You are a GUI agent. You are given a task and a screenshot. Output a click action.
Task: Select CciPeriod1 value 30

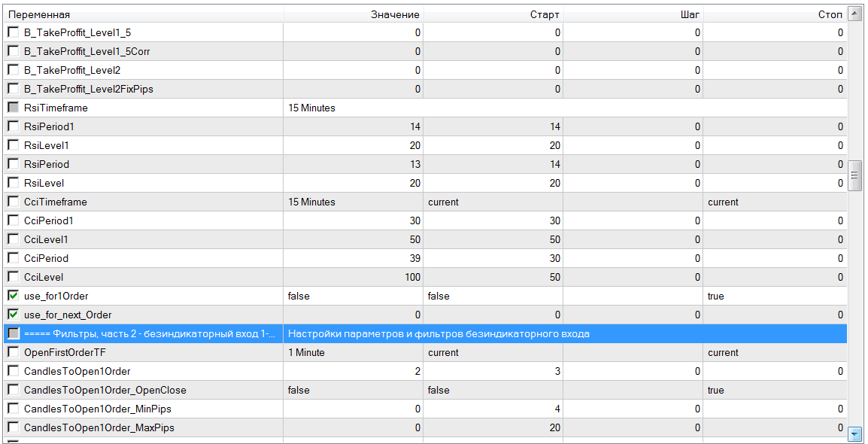click(414, 221)
